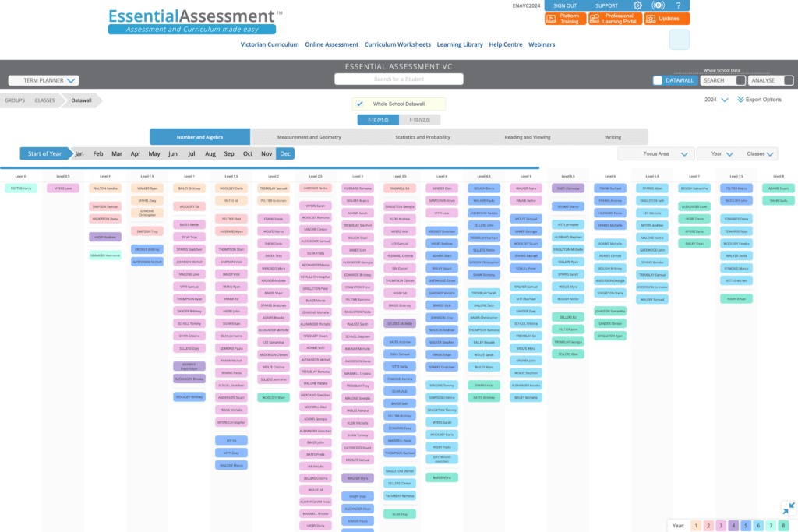
Task: Select Jan on the month timeline
Action: tap(79, 153)
